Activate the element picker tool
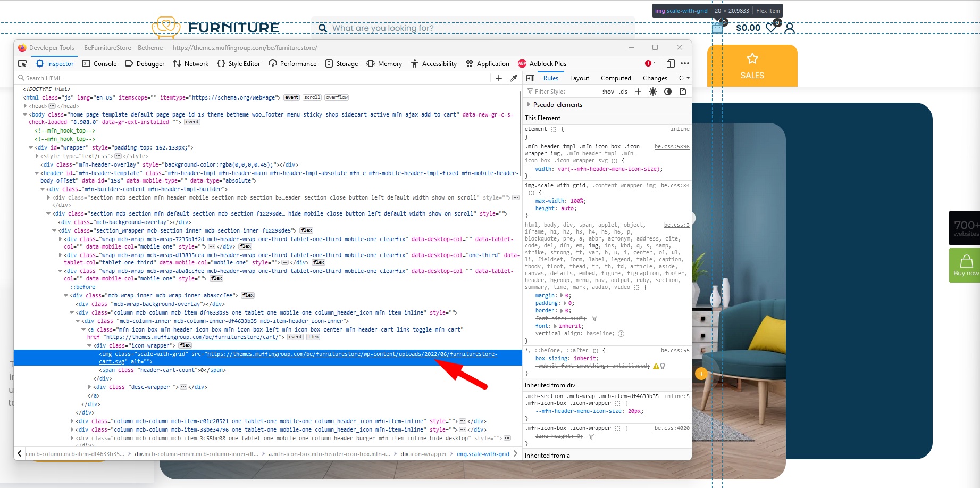The height and width of the screenshot is (488, 980). click(22, 63)
